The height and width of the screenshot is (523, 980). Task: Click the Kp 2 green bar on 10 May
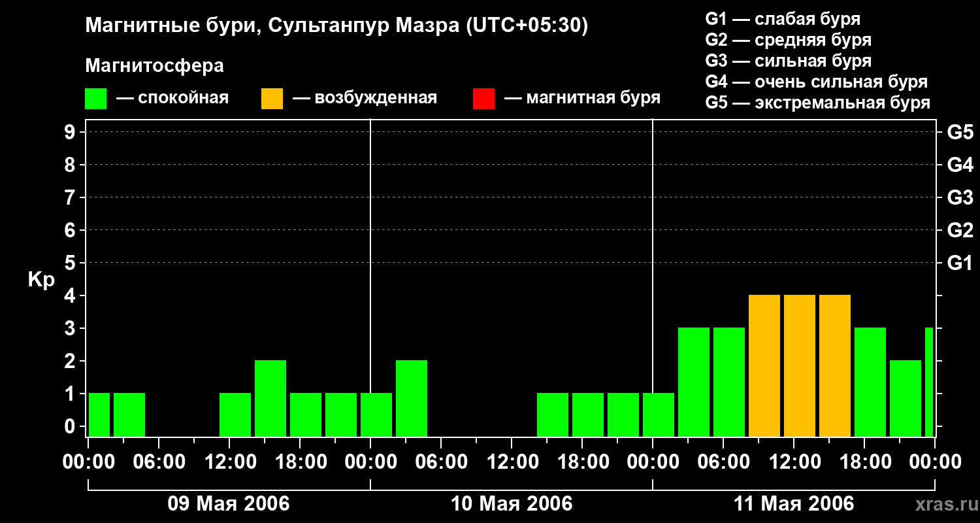pos(412,397)
